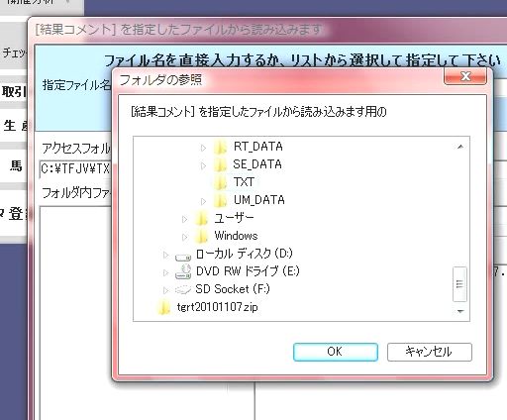Click the TXT folder icon
The width and height of the screenshot is (507, 420).
point(221,182)
